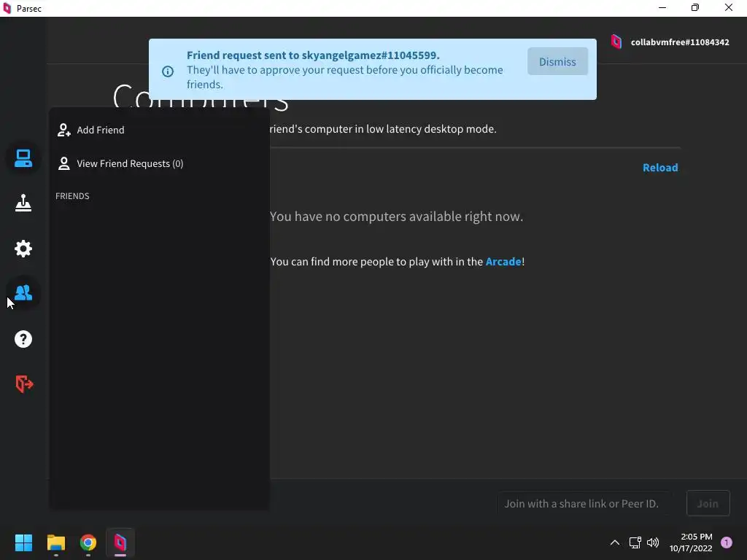Click the 'Friend request sent to skyangelgamez' heading

coord(313,55)
